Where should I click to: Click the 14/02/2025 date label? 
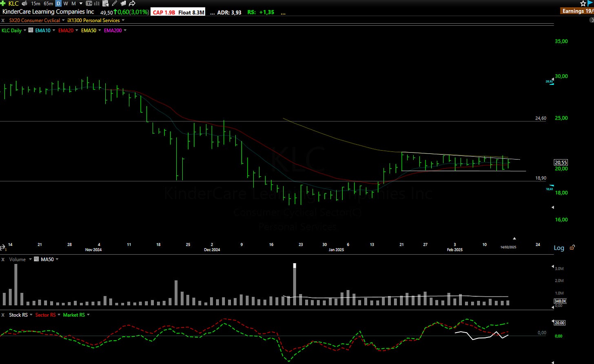508,247
